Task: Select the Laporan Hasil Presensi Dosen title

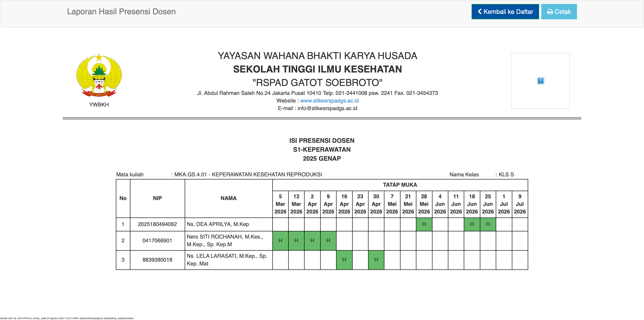Action: click(121, 11)
